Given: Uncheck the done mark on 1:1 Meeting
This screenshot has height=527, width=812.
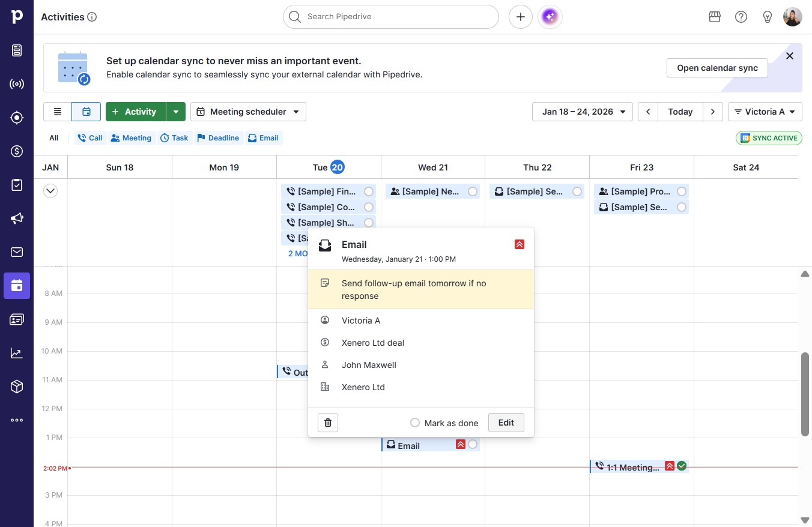Looking at the screenshot, I should click(682, 466).
